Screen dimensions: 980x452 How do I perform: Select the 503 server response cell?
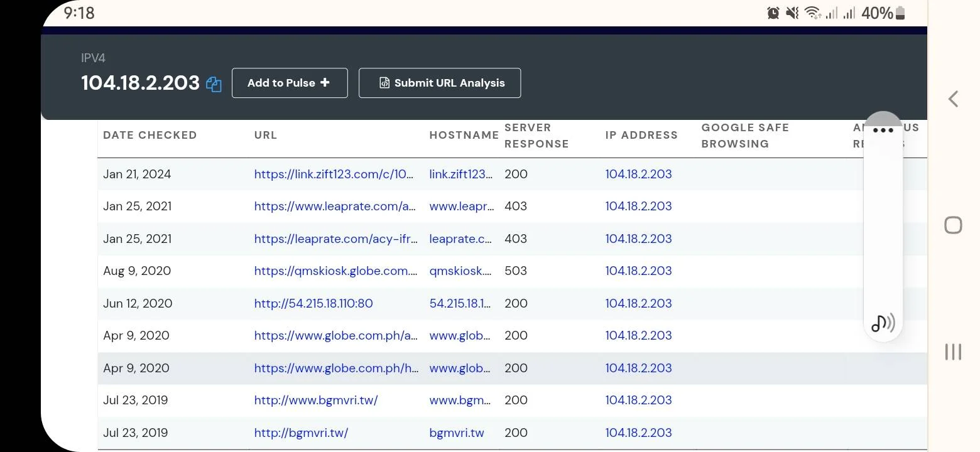[x=516, y=271]
